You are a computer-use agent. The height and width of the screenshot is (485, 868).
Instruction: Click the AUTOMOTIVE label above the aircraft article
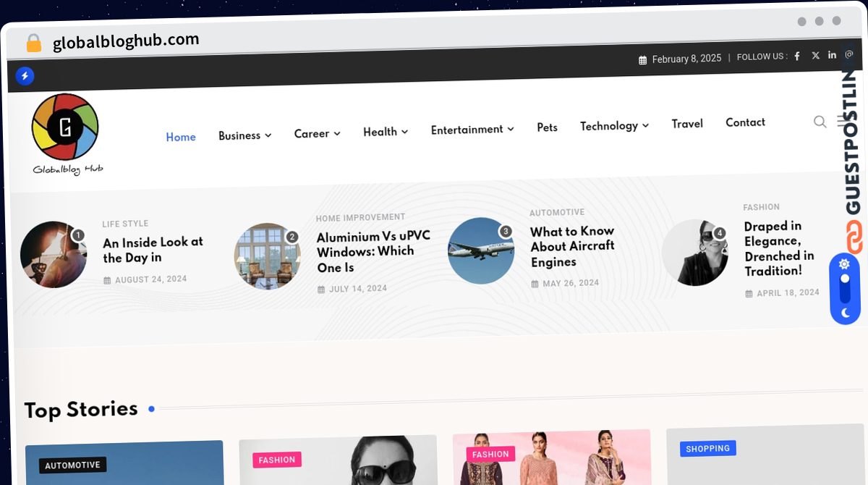[x=557, y=213]
